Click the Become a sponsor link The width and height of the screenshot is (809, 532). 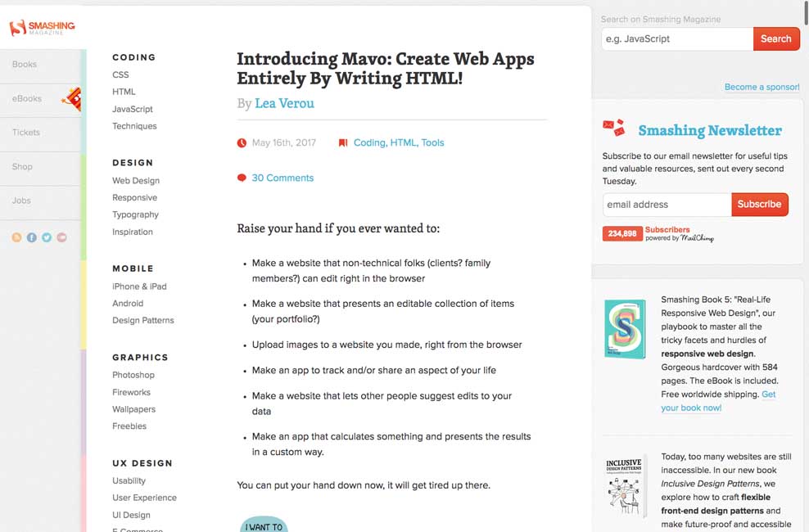tap(762, 87)
